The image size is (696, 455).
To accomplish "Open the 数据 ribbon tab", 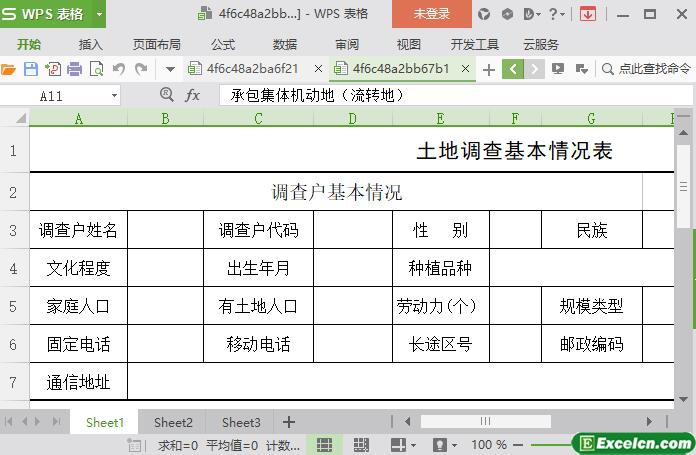I will click(285, 44).
